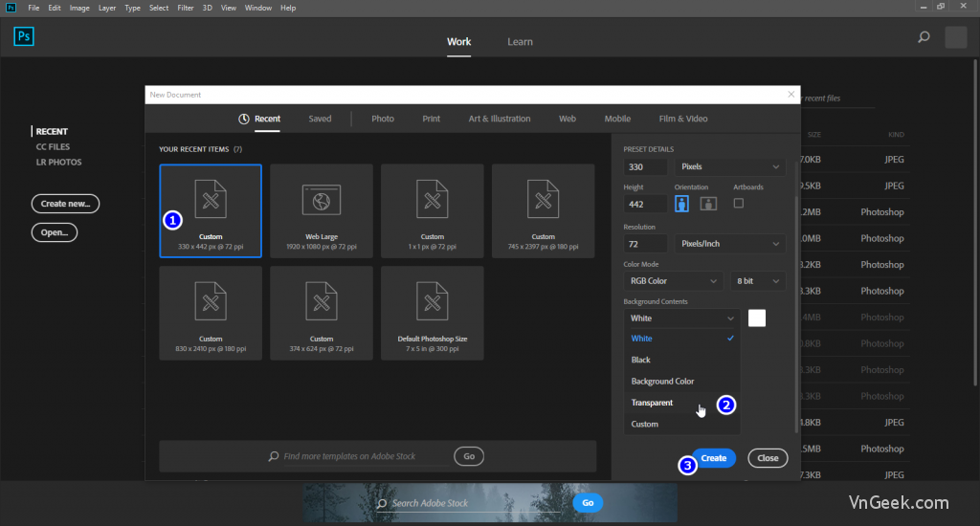
Task: Open the Filter menu
Action: pyautogui.click(x=185, y=8)
